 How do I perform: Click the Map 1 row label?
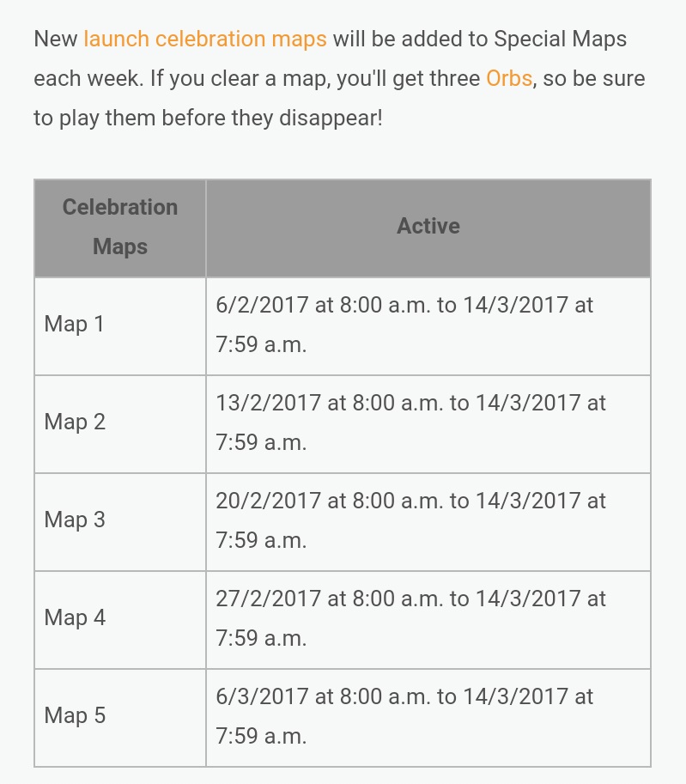click(74, 324)
